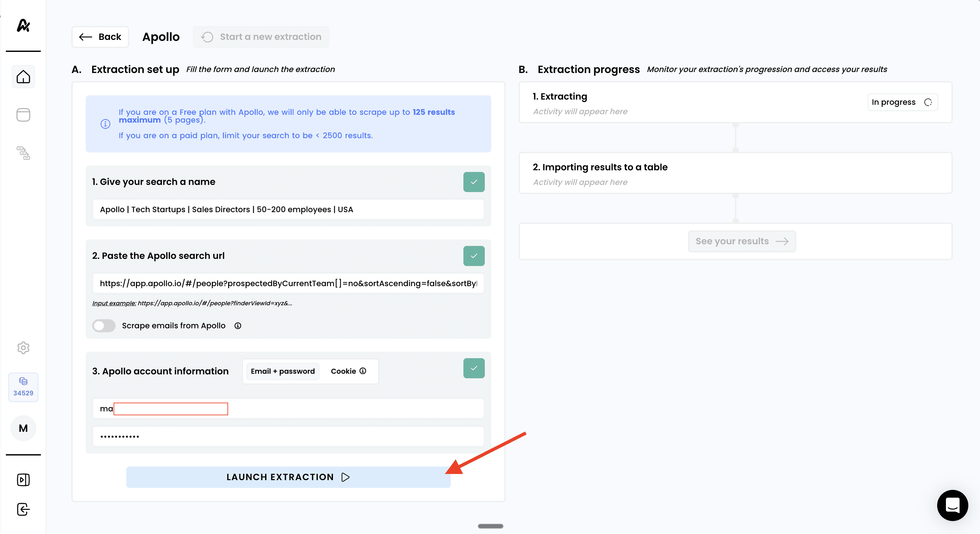Screen dimensions: 980x534
Task: Click Start a new extraction button
Action: [x=261, y=37]
